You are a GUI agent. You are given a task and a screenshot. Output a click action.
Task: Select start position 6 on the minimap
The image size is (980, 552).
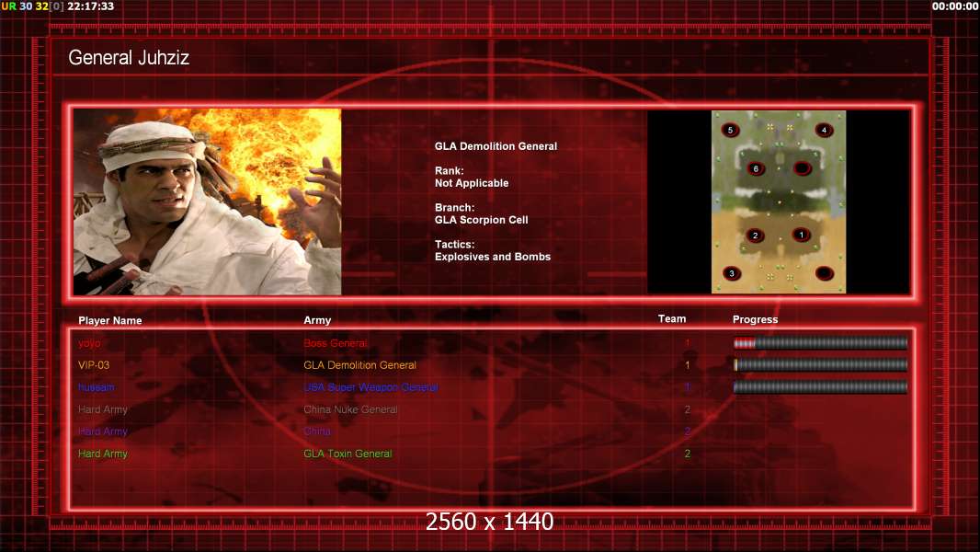click(x=756, y=168)
